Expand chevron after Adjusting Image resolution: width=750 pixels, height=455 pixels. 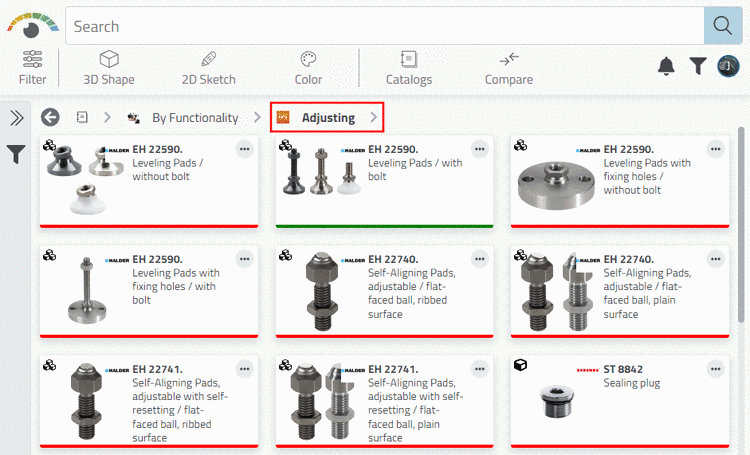(374, 117)
